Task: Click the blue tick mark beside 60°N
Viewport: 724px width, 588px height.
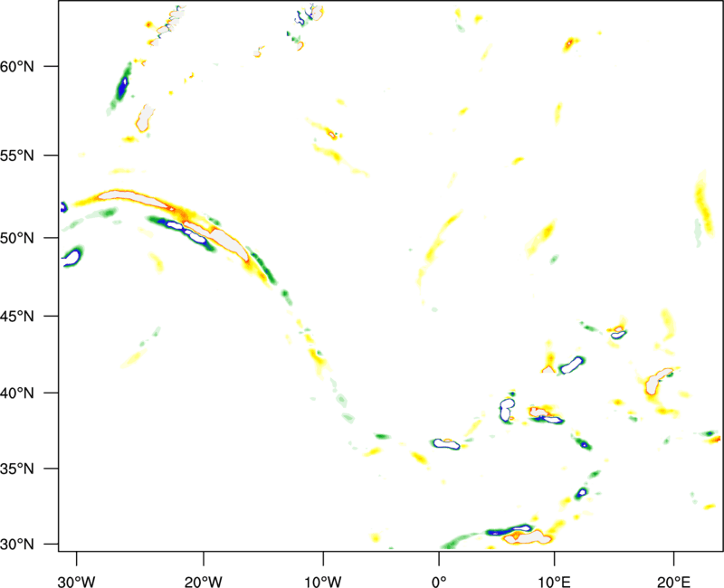Action: pos(50,67)
